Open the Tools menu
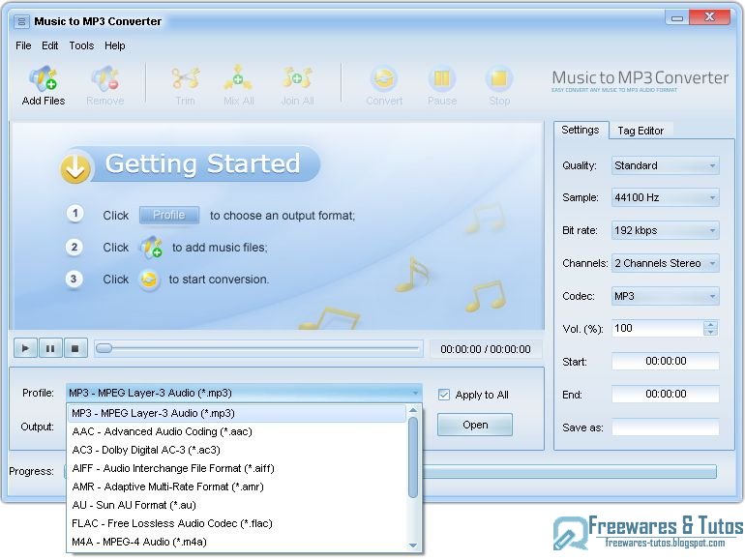The image size is (745, 560). click(x=81, y=45)
